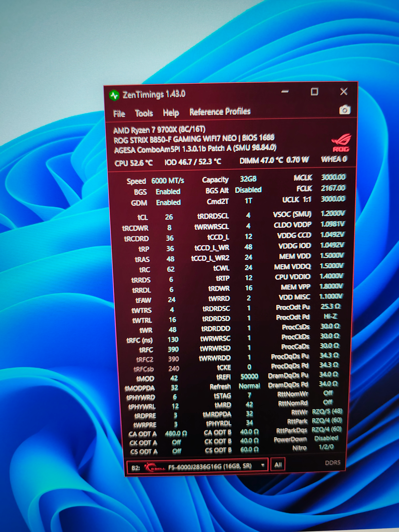The image size is (399, 532).
Task: Click the tRCDWR timing label
Action: click(x=135, y=228)
